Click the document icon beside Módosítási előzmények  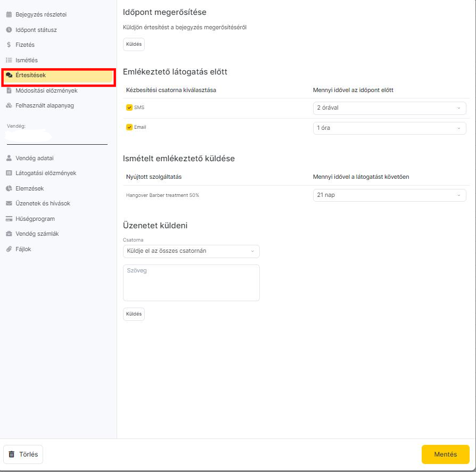click(9, 90)
